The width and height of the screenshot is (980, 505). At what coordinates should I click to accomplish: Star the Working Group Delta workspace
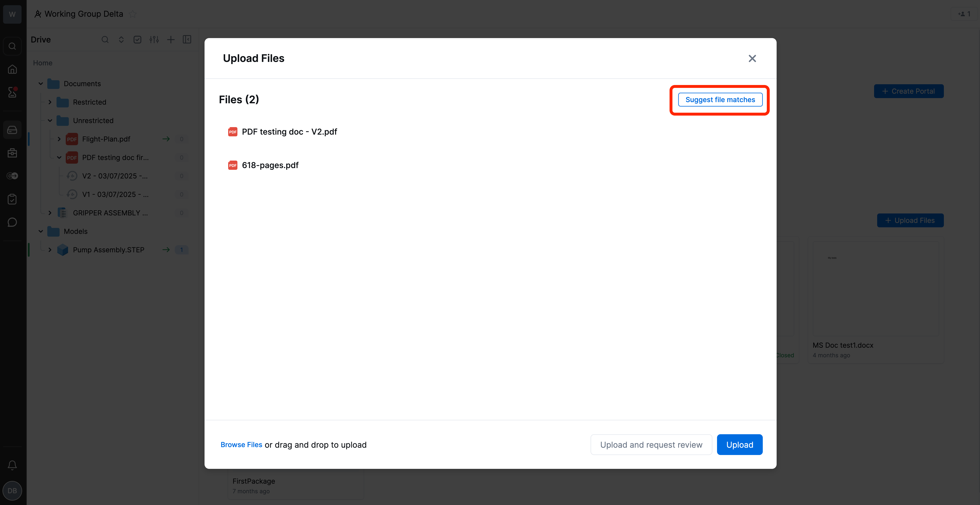[x=132, y=14]
